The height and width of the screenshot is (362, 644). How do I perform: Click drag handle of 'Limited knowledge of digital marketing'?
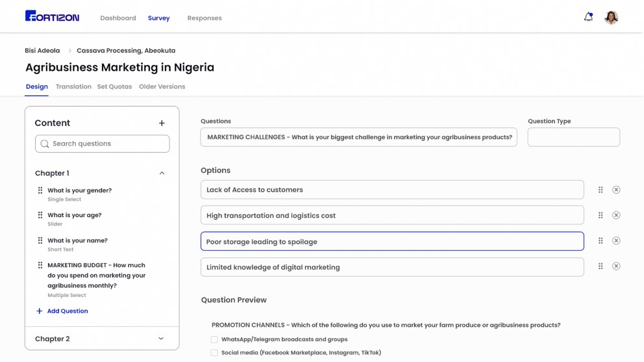601,266
